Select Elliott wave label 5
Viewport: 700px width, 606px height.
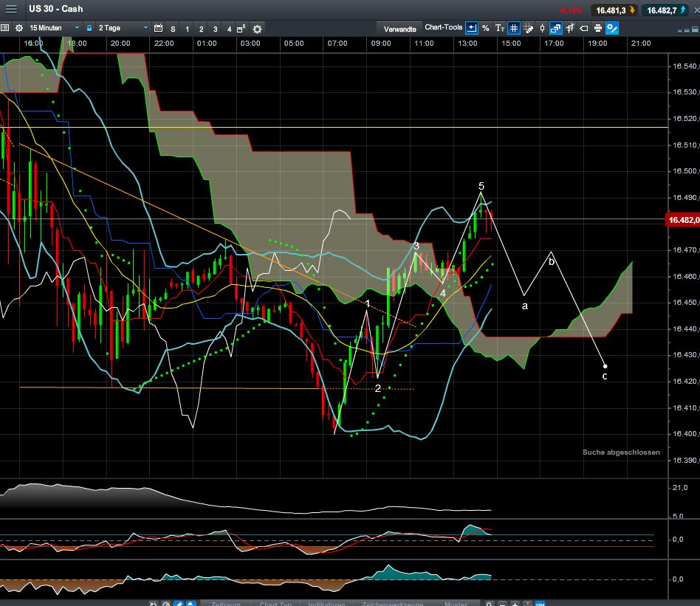click(x=481, y=185)
